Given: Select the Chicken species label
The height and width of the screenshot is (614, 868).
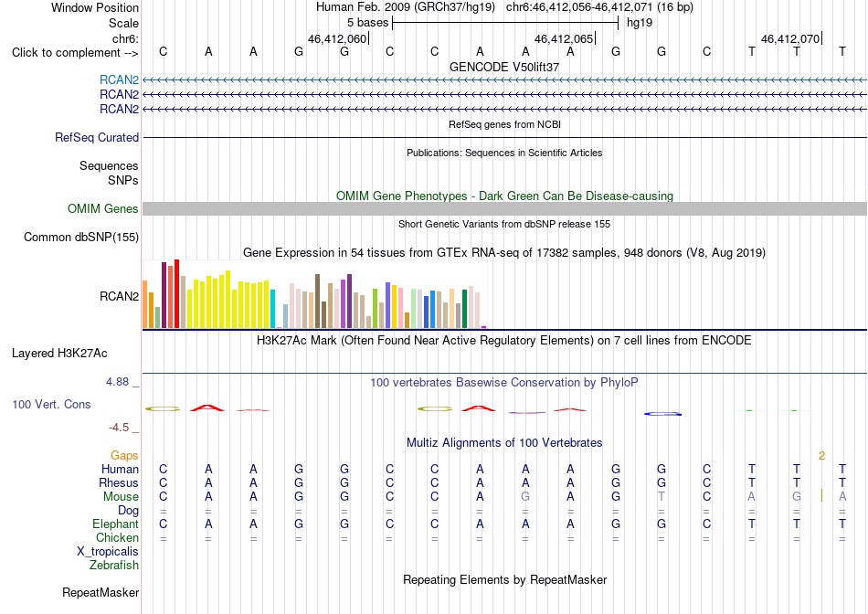Looking at the screenshot, I should 117,537.
